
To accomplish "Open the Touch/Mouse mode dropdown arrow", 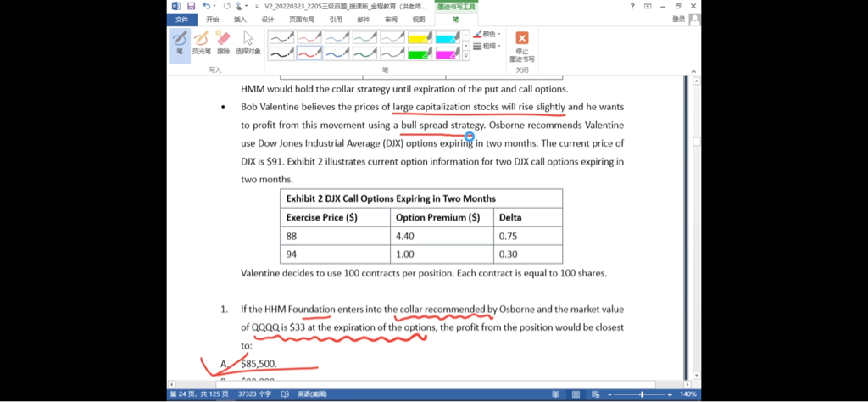I will tap(246, 6).
